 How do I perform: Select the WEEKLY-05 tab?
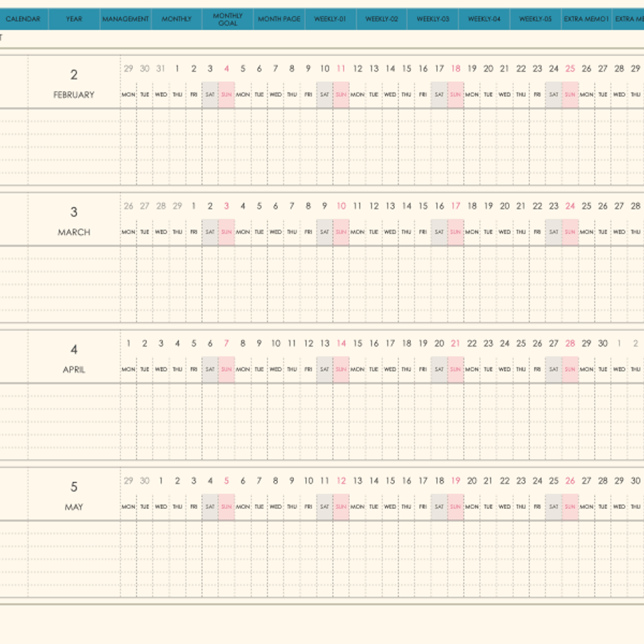[x=535, y=19]
